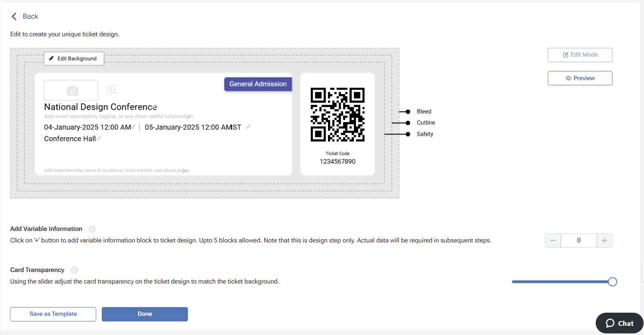Click pencil icon next to Conference Hall
Image resolution: width=644 pixels, height=335 pixels.
[99, 138]
